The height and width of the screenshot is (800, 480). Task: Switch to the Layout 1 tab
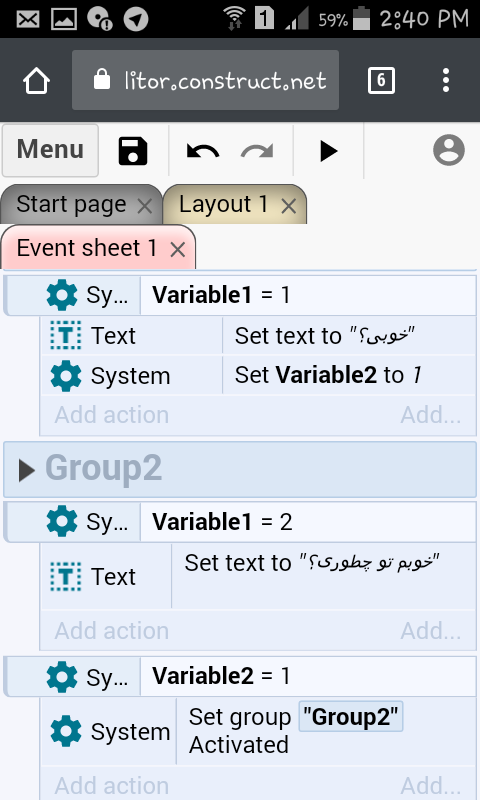tap(223, 205)
